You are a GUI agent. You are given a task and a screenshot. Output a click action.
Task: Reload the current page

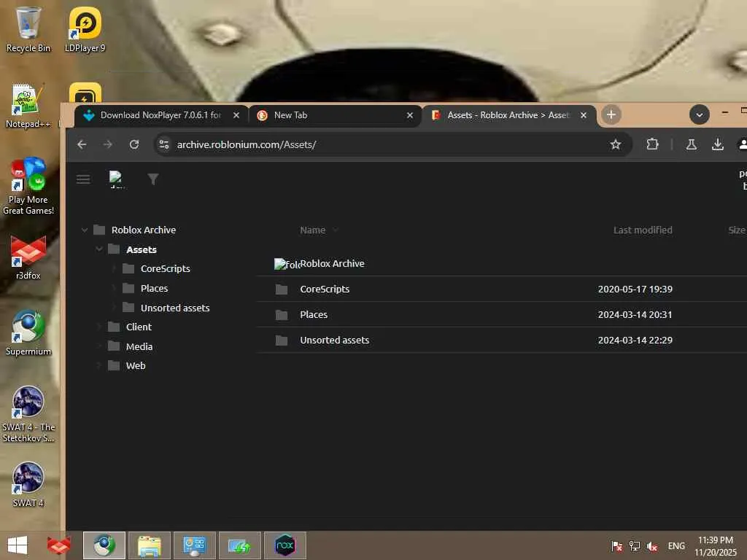134,144
